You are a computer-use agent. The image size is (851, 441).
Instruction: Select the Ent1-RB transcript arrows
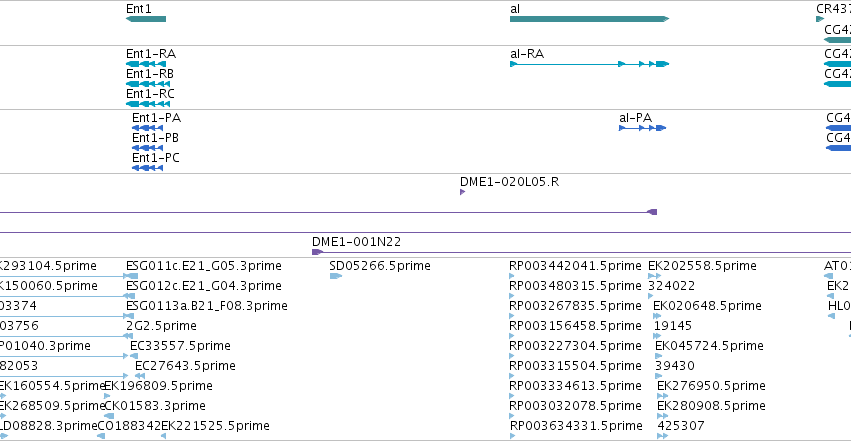[148, 84]
